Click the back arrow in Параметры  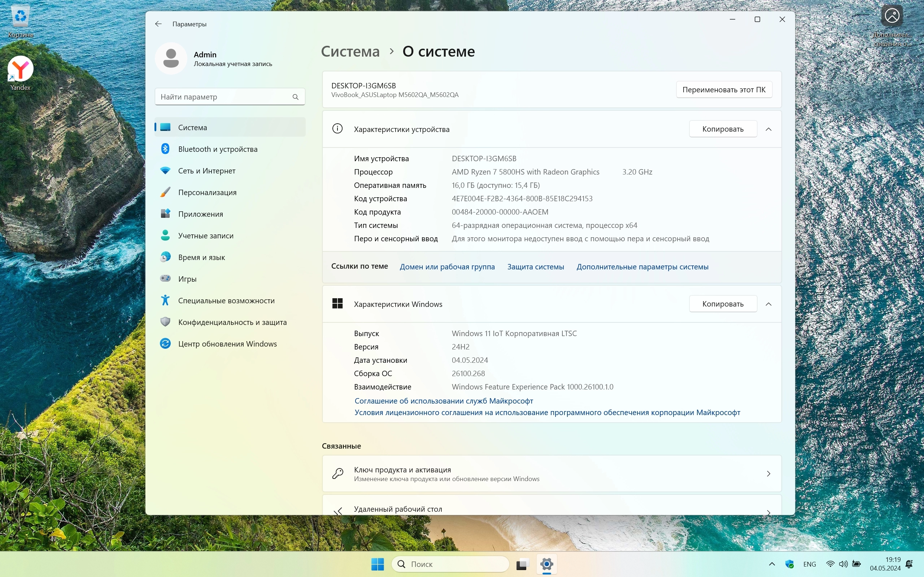click(158, 24)
